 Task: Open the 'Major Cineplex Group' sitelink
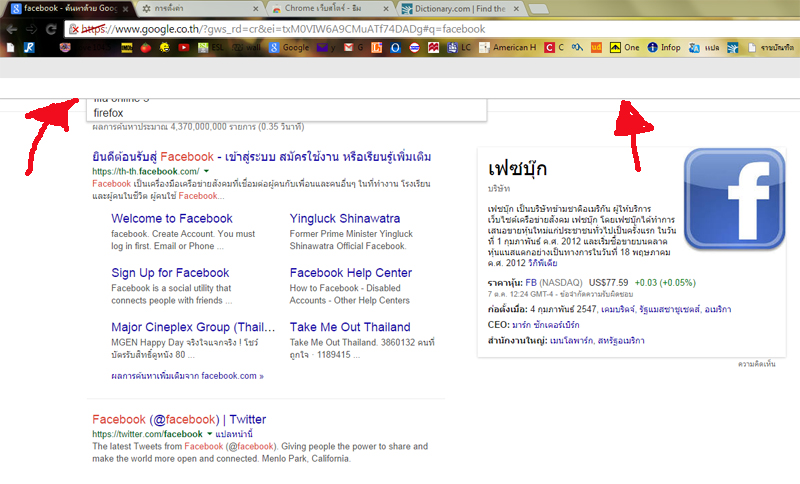(193, 327)
